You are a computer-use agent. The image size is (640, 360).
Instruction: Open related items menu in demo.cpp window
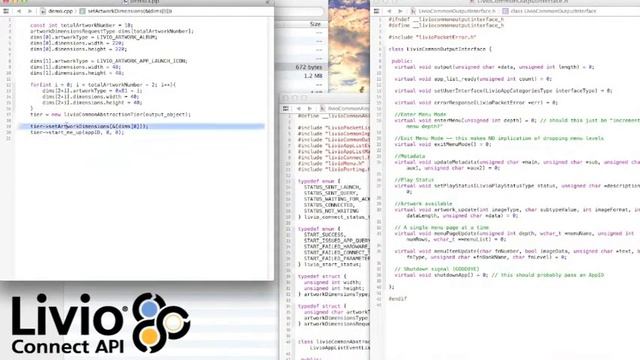(6, 11)
